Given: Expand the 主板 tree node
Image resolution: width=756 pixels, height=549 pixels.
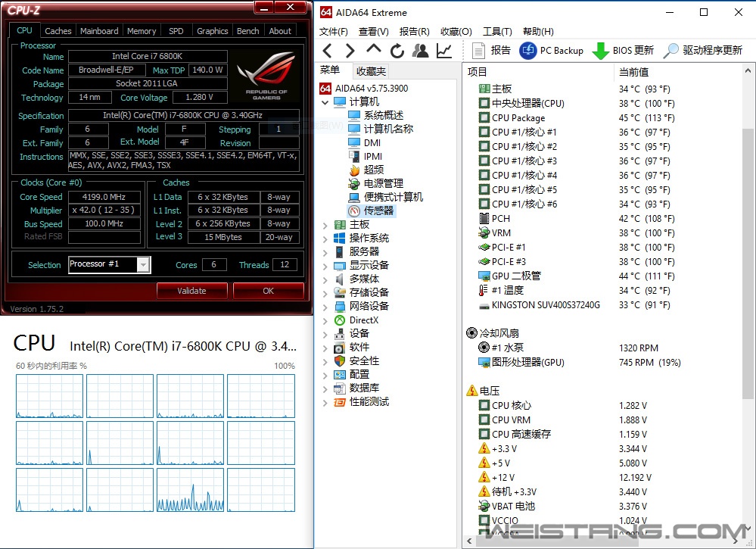Looking at the screenshot, I should point(325,226).
